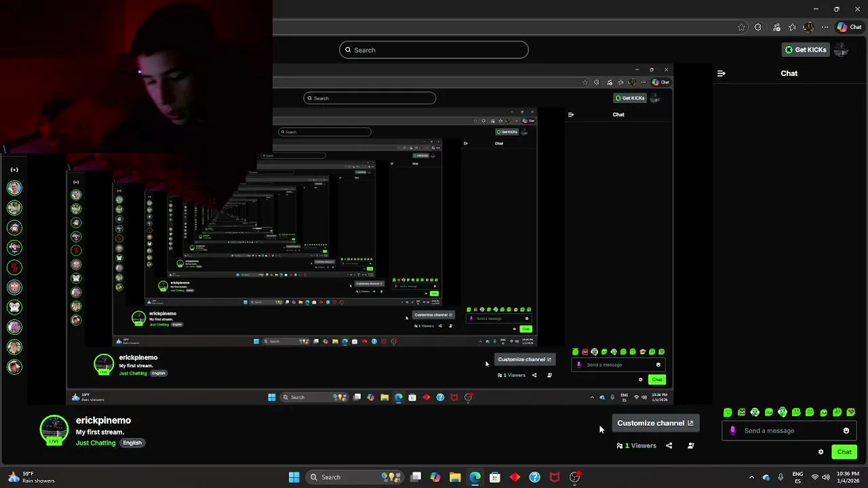Select the English language tag
Screen dimensions: 868x488
click(x=132, y=443)
